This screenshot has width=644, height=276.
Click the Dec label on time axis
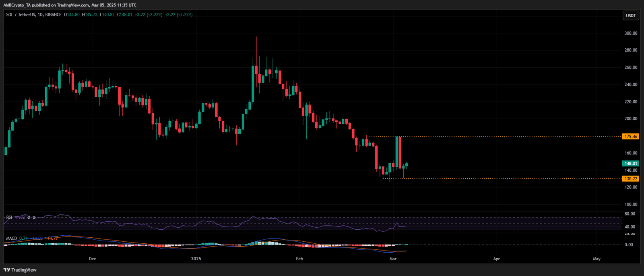(93, 259)
